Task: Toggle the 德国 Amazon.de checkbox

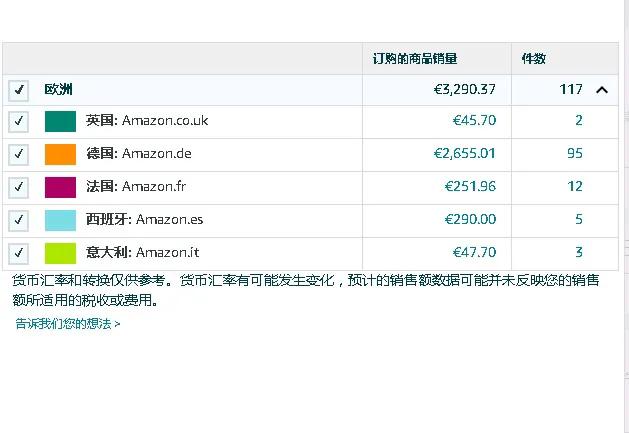Action: tap(18, 154)
